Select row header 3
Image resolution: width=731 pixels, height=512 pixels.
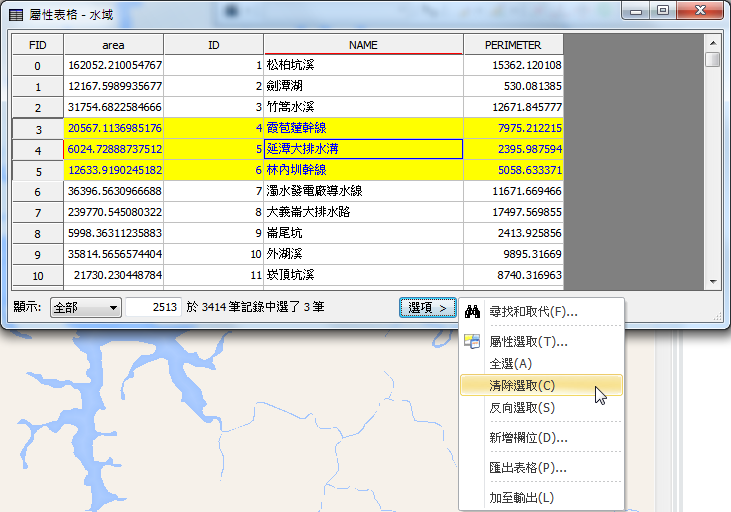tap(38, 129)
